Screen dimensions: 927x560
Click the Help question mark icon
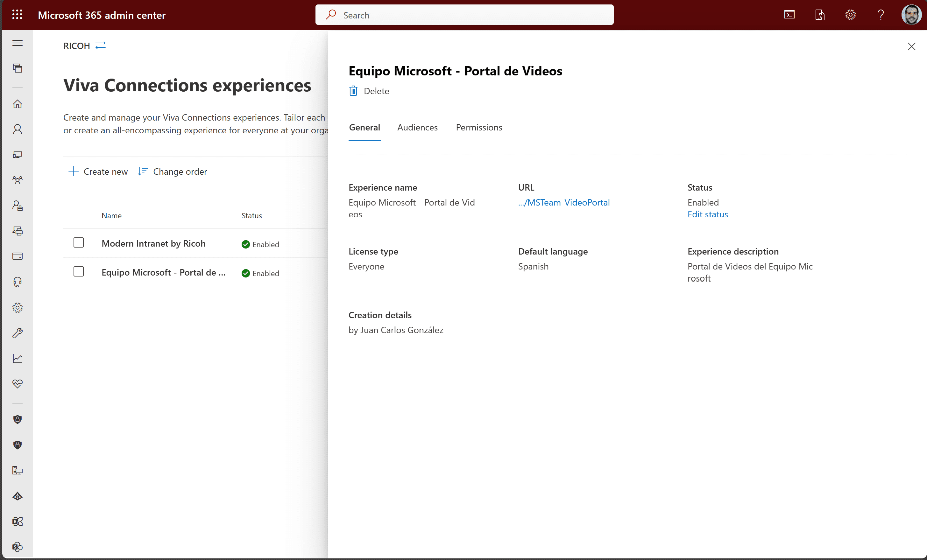click(880, 15)
